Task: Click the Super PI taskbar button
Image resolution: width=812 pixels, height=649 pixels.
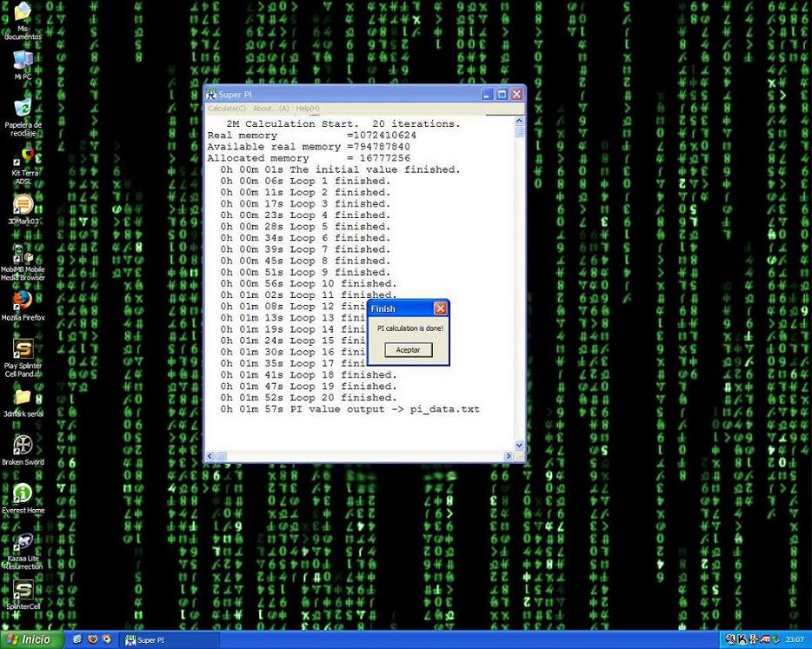Action: click(171, 640)
